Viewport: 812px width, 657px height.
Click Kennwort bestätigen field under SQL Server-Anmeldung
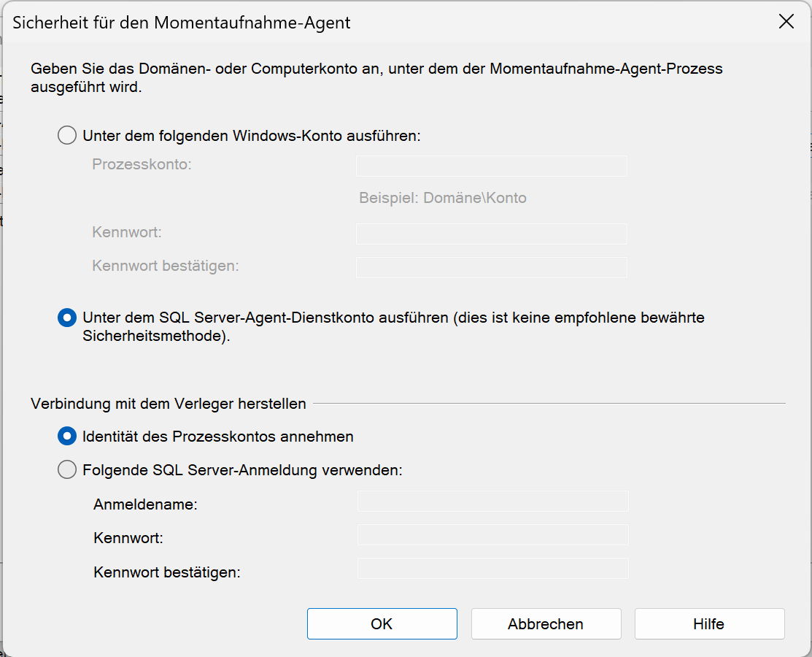coord(493,569)
